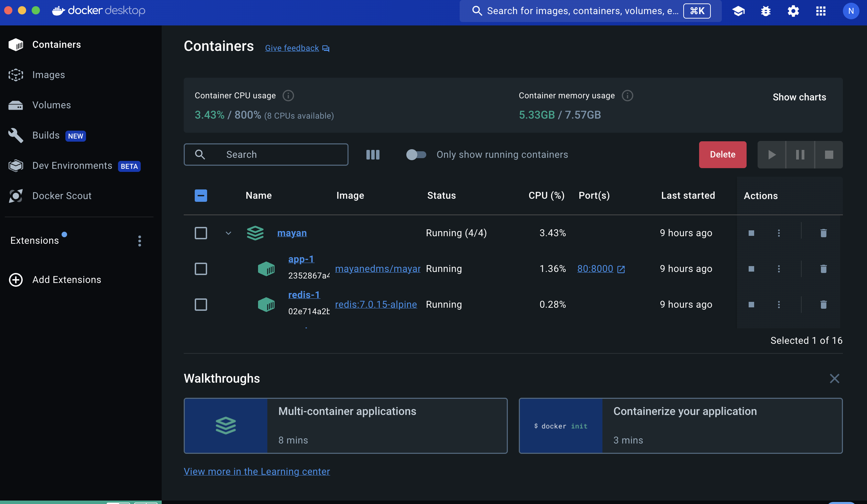Click the Stop button in toolbar
Screen dimensions: 867x504
click(829, 155)
